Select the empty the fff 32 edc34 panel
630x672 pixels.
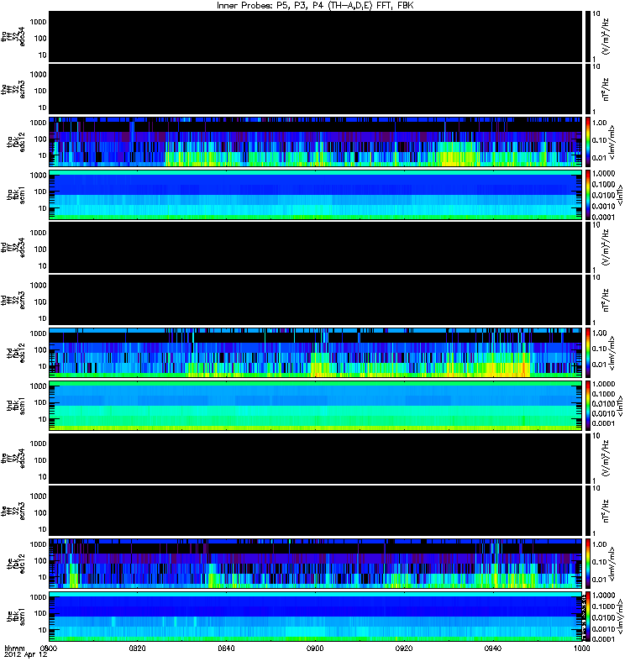[316, 458]
